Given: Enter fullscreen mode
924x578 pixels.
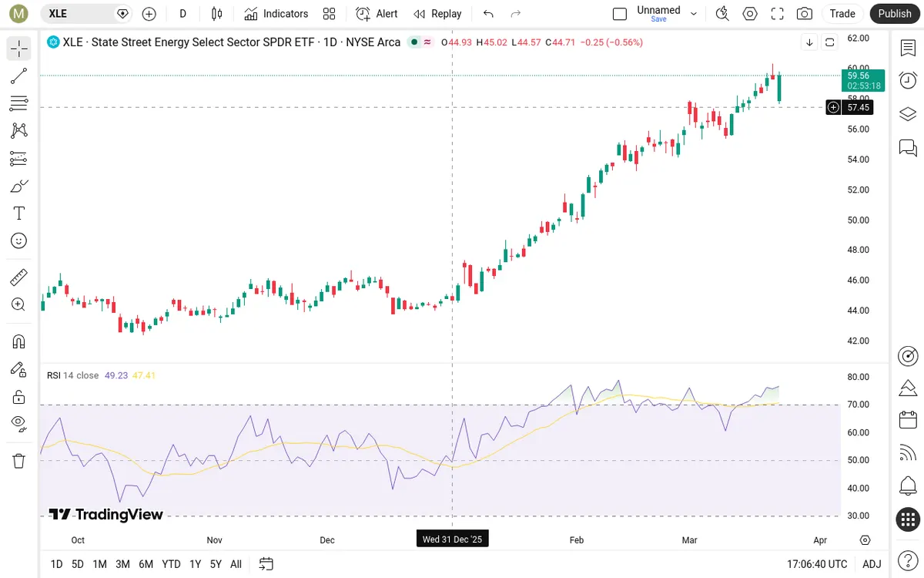Looking at the screenshot, I should pos(778,14).
